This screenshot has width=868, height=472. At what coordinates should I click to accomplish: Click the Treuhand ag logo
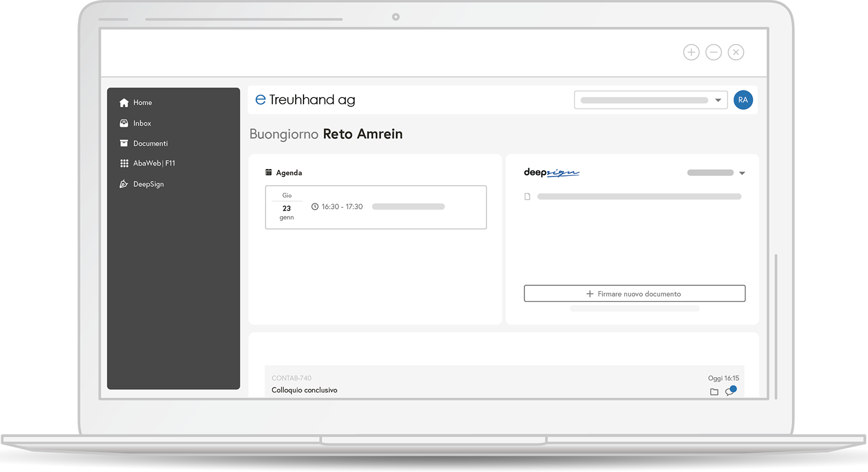tap(305, 100)
